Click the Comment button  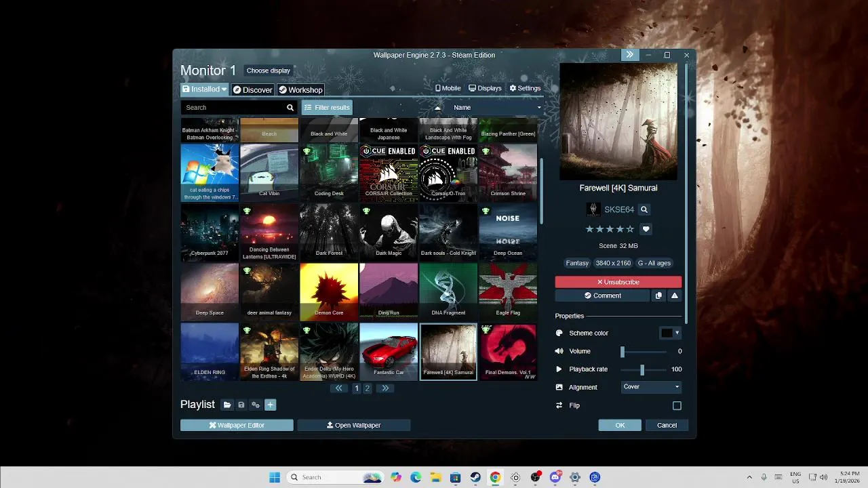(602, 296)
